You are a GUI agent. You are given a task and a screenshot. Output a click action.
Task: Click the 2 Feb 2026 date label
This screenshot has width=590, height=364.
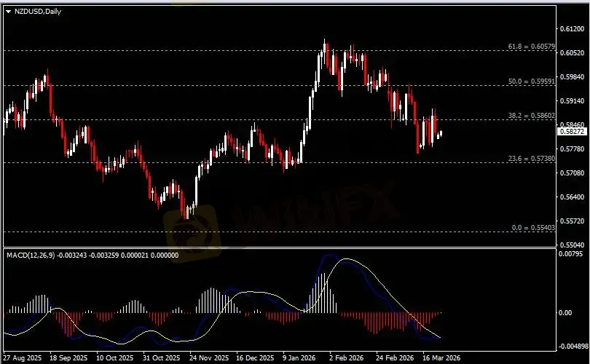[x=346, y=357]
